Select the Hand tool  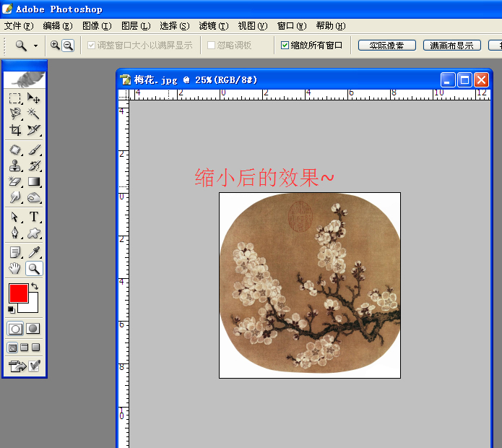coord(14,269)
